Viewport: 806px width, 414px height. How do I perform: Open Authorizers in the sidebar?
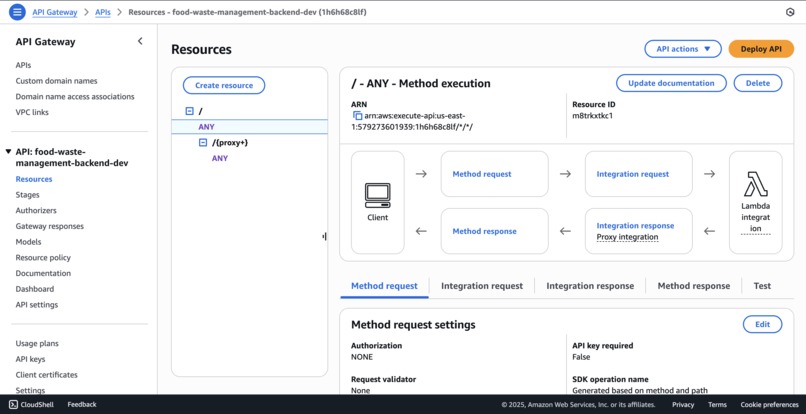click(36, 210)
